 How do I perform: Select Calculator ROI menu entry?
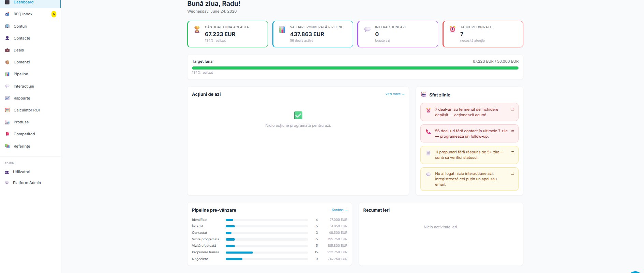(30, 110)
